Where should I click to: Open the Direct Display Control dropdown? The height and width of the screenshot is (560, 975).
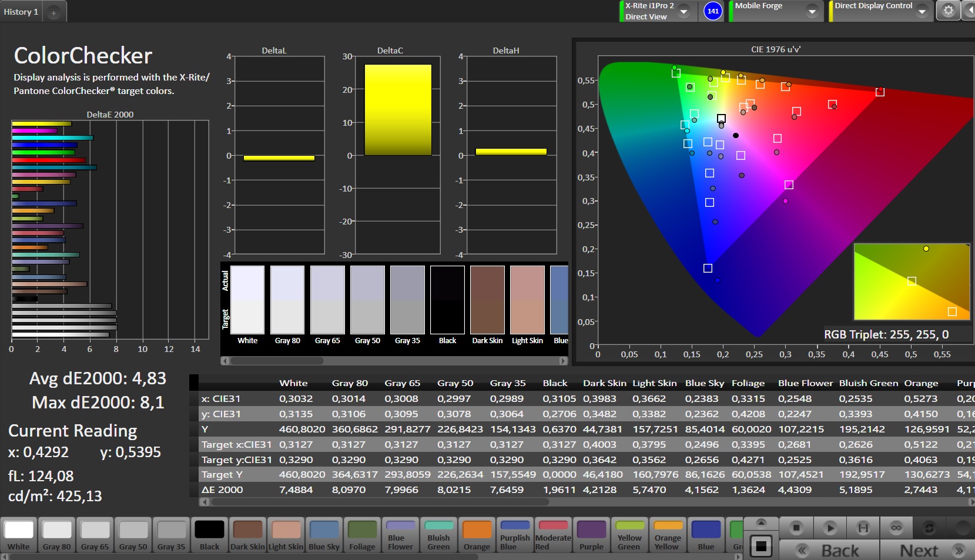[922, 11]
